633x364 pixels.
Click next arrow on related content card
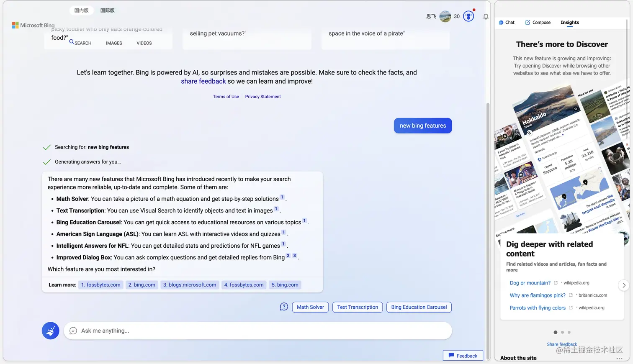click(x=624, y=285)
